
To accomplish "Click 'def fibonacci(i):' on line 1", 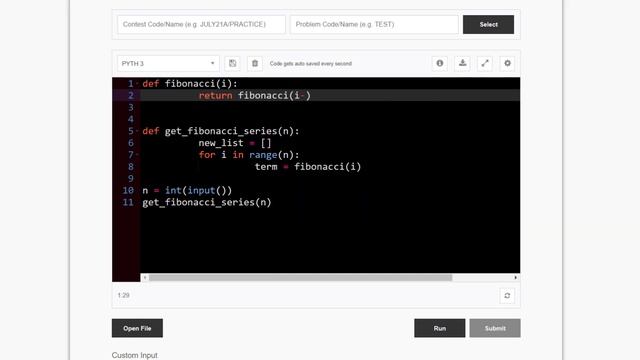I will point(190,84).
